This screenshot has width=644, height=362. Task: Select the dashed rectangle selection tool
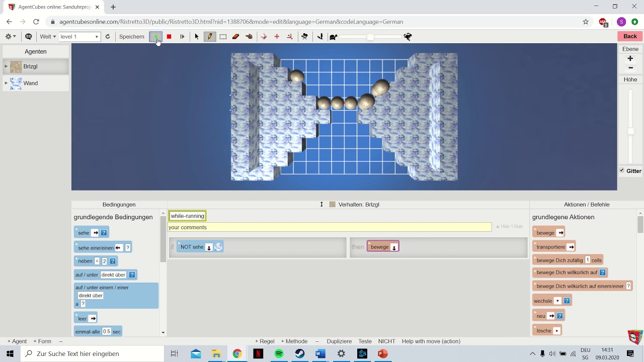point(223,36)
